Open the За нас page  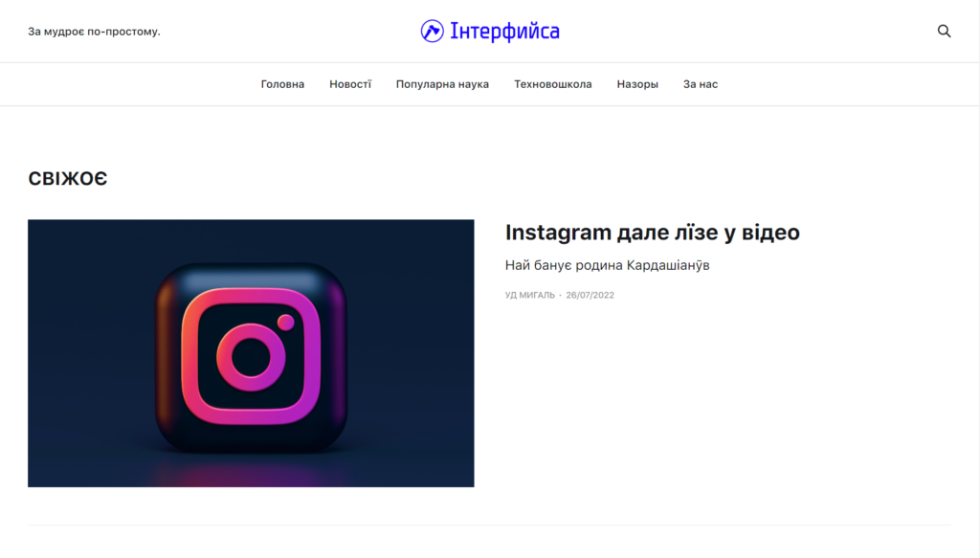[x=700, y=84]
